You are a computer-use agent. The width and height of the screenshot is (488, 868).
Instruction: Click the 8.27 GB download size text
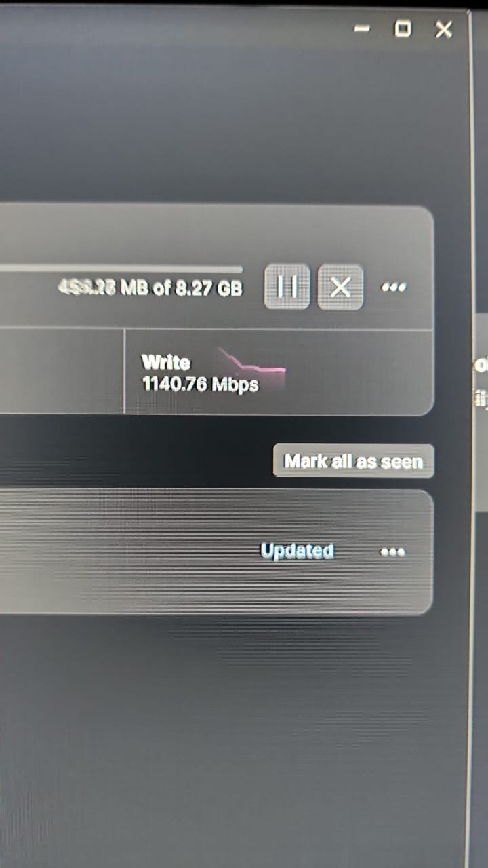coord(209,288)
